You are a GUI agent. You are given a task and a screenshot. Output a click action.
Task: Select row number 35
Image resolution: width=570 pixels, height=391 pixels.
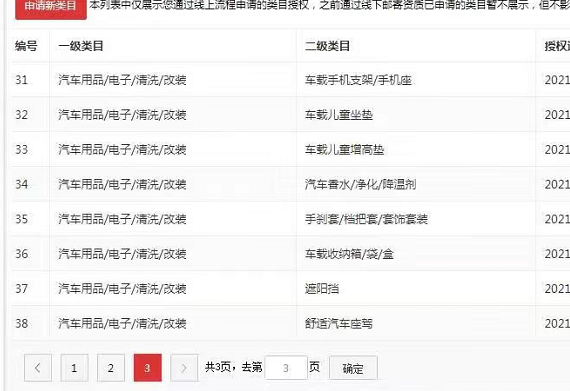pos(21,219)
